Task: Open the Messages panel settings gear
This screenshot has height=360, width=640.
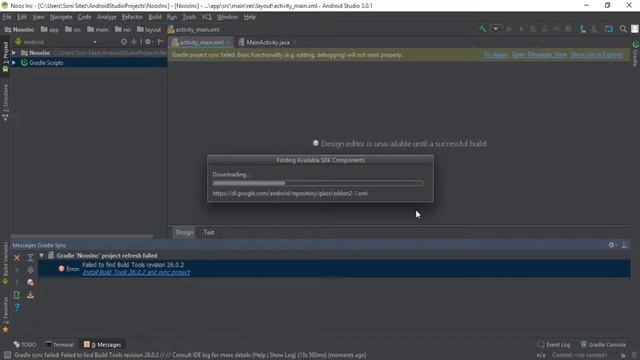Action: [612, 245]
